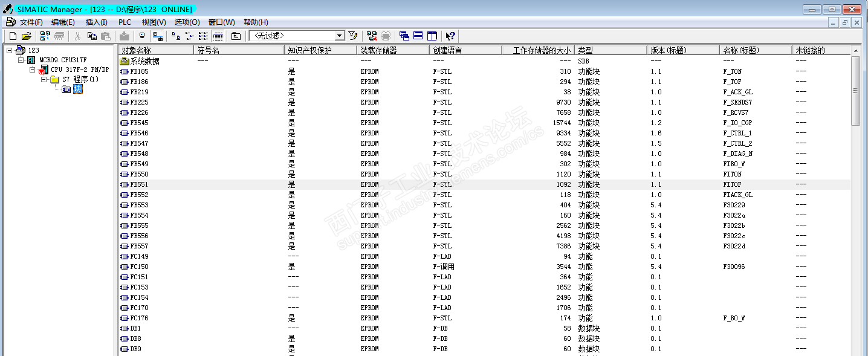Screen dimensions: 868x356
Task: Sort by 创建语言 column header
Action: (x=465, y=50)
